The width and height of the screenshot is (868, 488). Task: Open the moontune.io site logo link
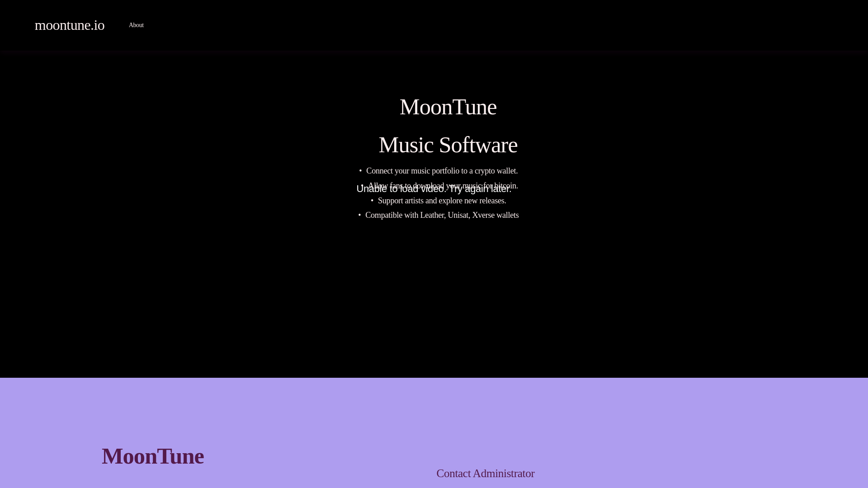click(x=70, y=25)
